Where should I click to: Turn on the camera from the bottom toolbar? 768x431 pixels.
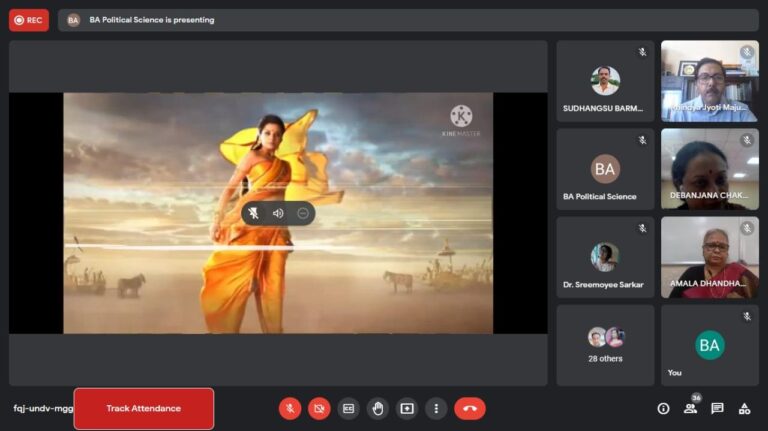[x=319, y=408]
